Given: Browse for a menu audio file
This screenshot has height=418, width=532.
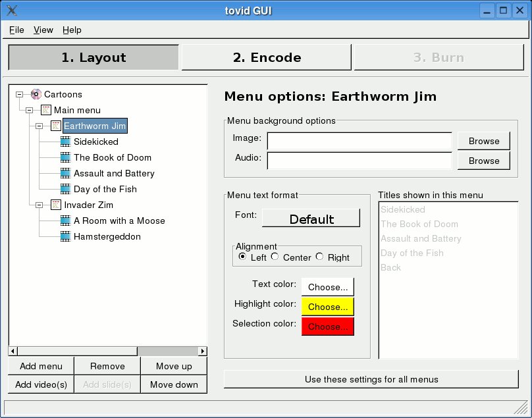Looking at the screenshot, I should point(484,161).
